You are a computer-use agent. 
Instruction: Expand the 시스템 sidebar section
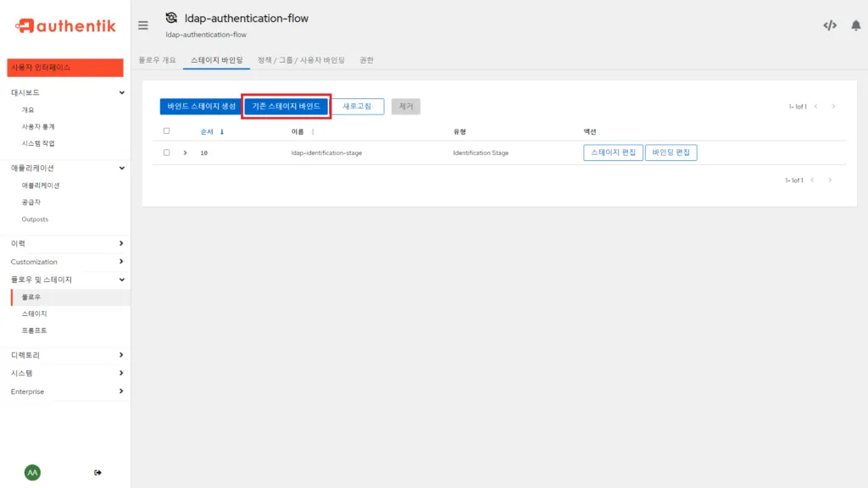(x=120, y=374)
